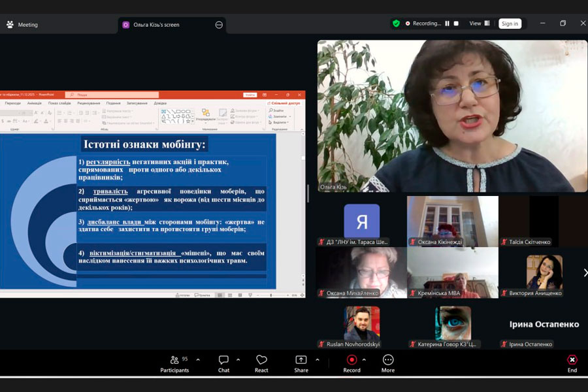Open the Chat panel
This screenshot has height=392, width=588.
[223, 363]
